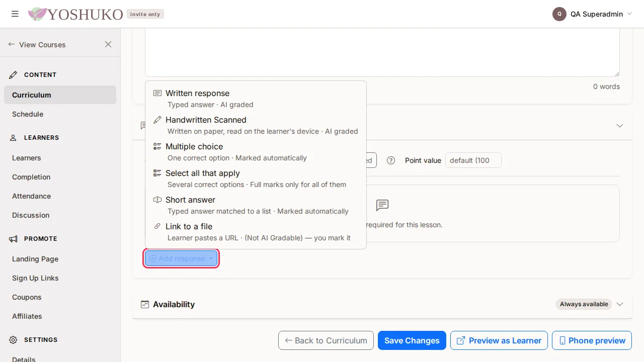Choose the Link to a file option
Viewport: 644px width, 362px height.
point(256,232)
